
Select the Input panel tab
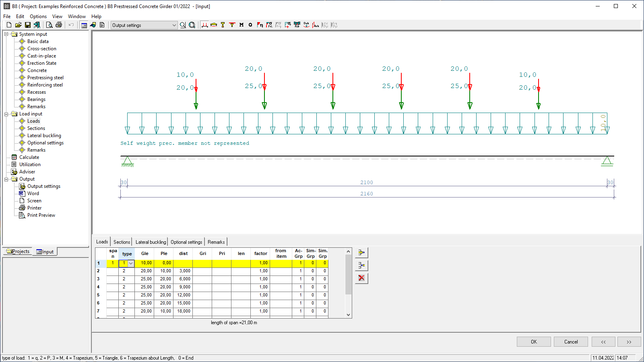(x=45, y=252)
